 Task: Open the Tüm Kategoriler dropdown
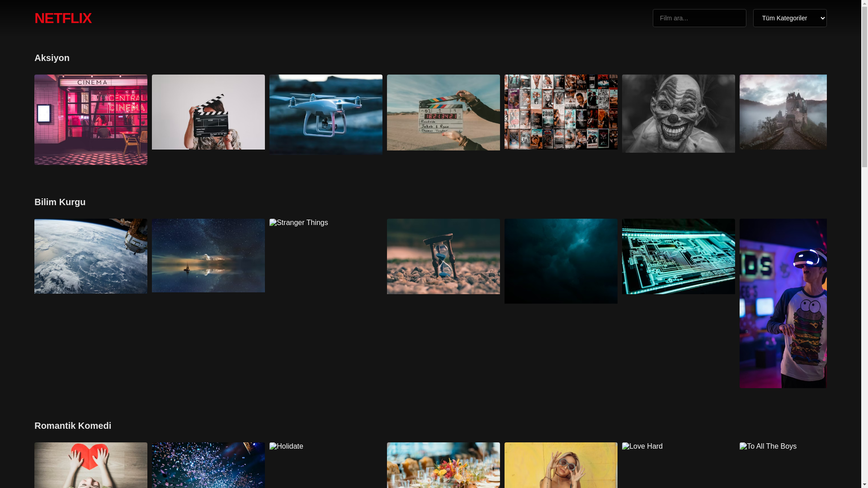(789, 18)
